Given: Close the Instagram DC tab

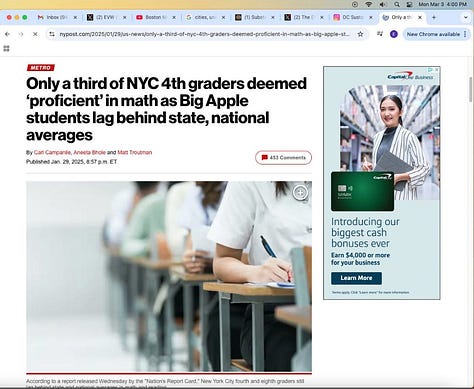Looking at the screenshot, I should coord(371,17).
